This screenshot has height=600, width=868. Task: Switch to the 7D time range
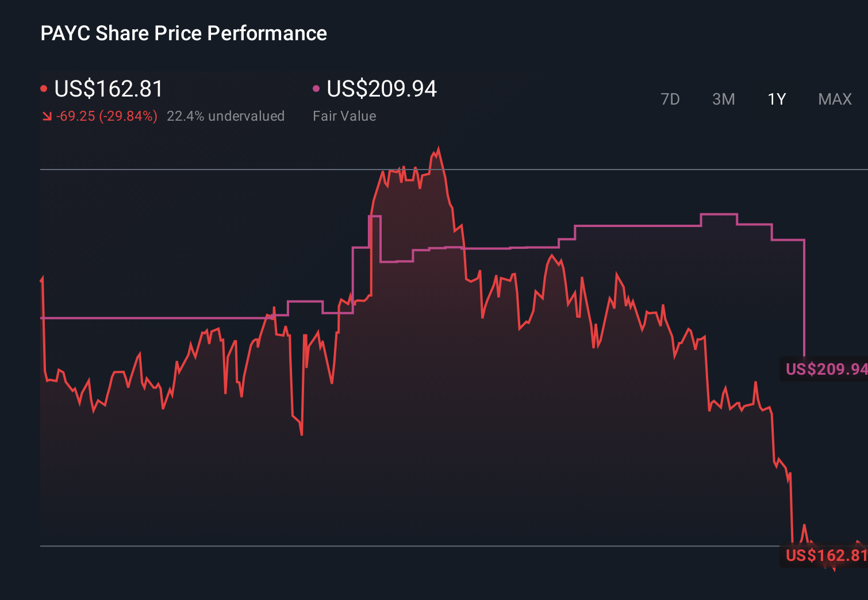tap(670, 99)
